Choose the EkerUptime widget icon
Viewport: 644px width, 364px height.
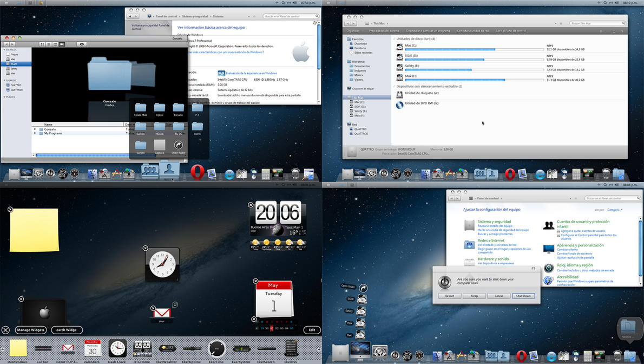pyautogui.click(x=192, y=348)
